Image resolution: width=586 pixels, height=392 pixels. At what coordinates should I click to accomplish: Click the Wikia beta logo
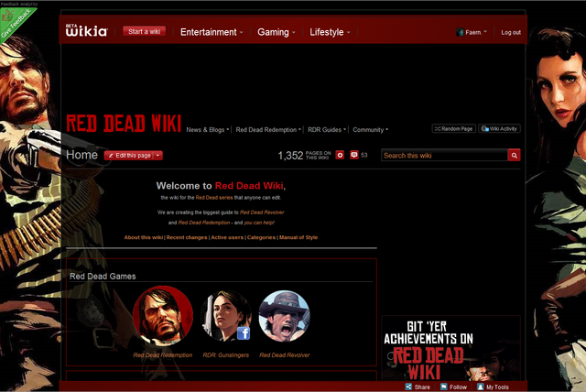(x=86, y=30)
